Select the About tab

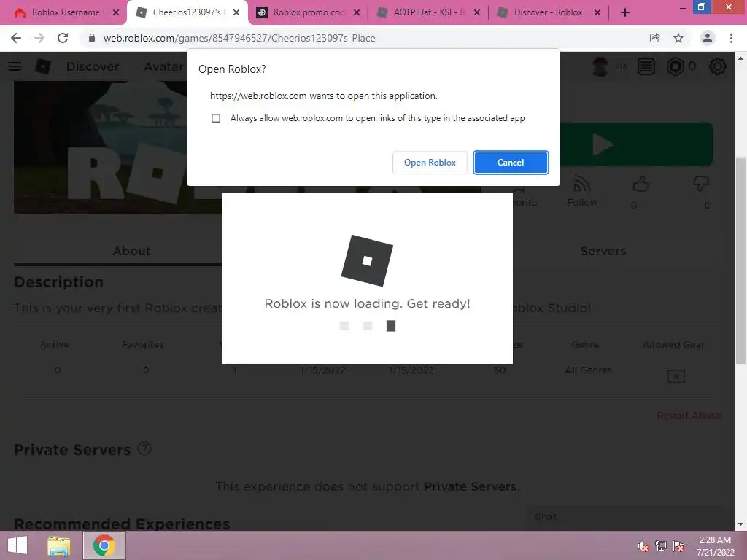coord(131,251)
